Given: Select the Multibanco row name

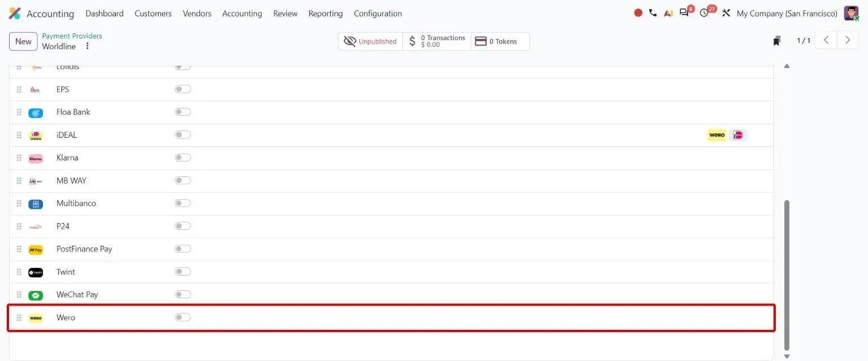Looking at the screenshot, I should (x=76, y=203).
